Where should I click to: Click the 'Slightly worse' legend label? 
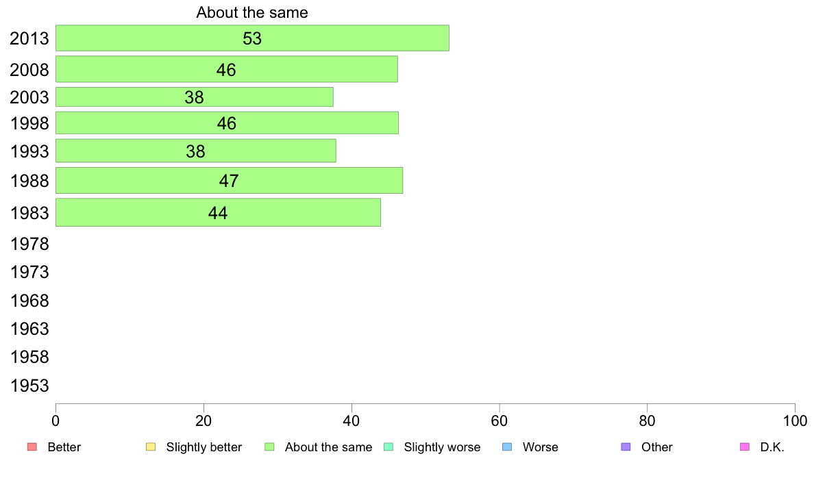click(442, 447)
